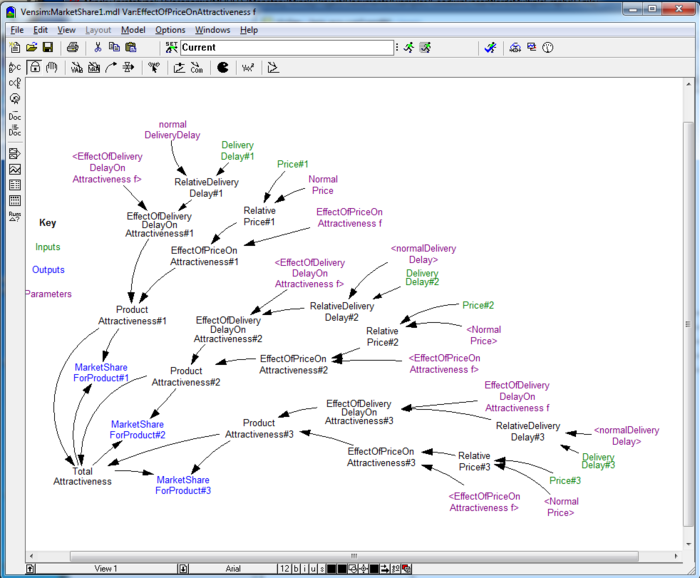Click the horizontal scrollbar of the sketch

tap(354, 556)
